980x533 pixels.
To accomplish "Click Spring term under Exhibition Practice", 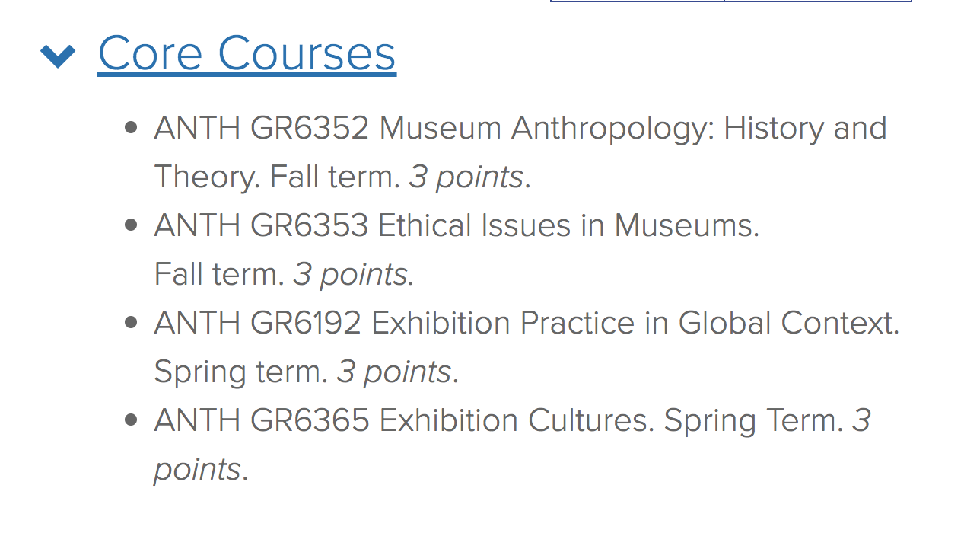I will 241,373.
